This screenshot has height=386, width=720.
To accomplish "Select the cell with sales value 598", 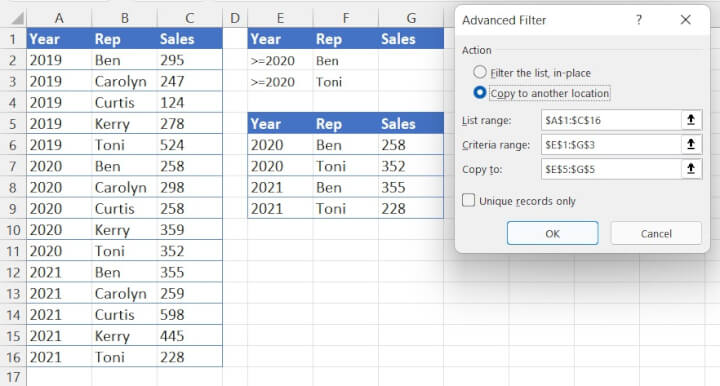I will point(190,314).
